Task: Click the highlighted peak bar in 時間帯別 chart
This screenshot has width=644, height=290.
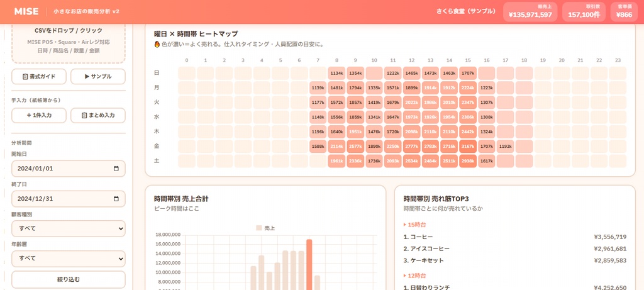Action: click(x=309, y=265)
